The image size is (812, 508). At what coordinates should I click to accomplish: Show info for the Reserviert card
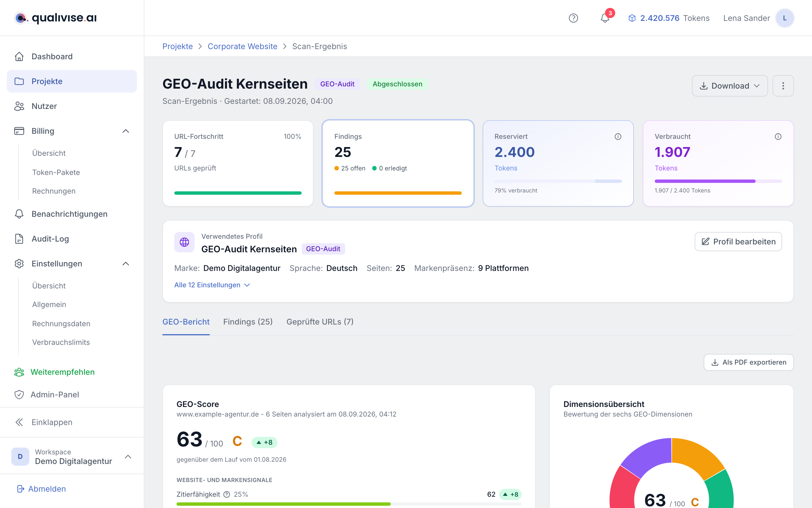618,136
